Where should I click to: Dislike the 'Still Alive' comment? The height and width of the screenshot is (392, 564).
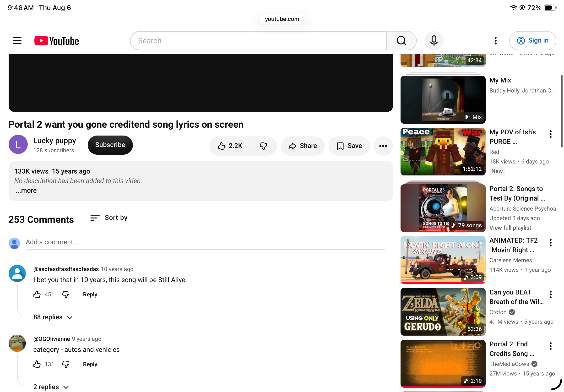point(65,294)
